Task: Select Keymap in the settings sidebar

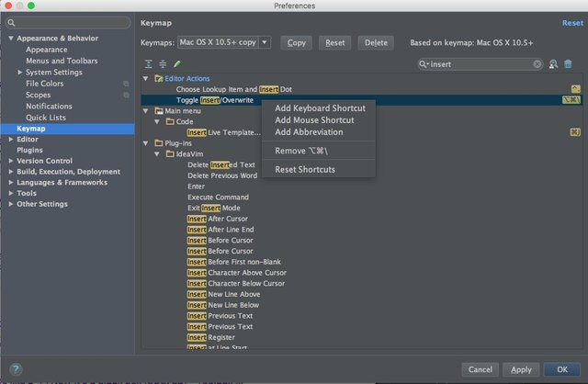Action: pyautogui.click(x=67, y=129)
